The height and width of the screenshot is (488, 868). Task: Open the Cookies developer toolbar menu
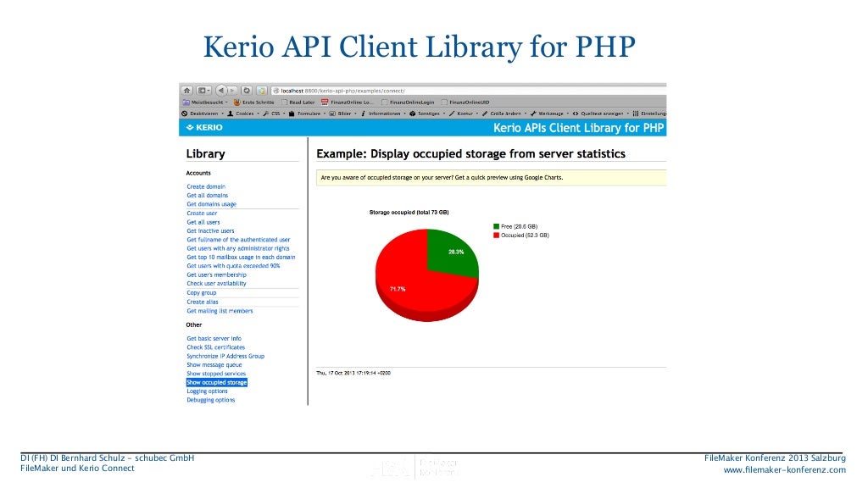tap(243, 114)
